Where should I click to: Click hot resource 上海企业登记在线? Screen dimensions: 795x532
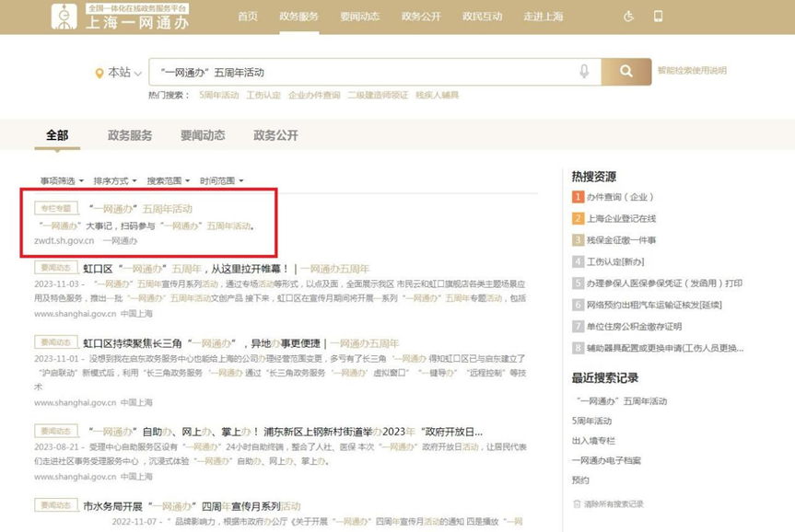point(622,218)
